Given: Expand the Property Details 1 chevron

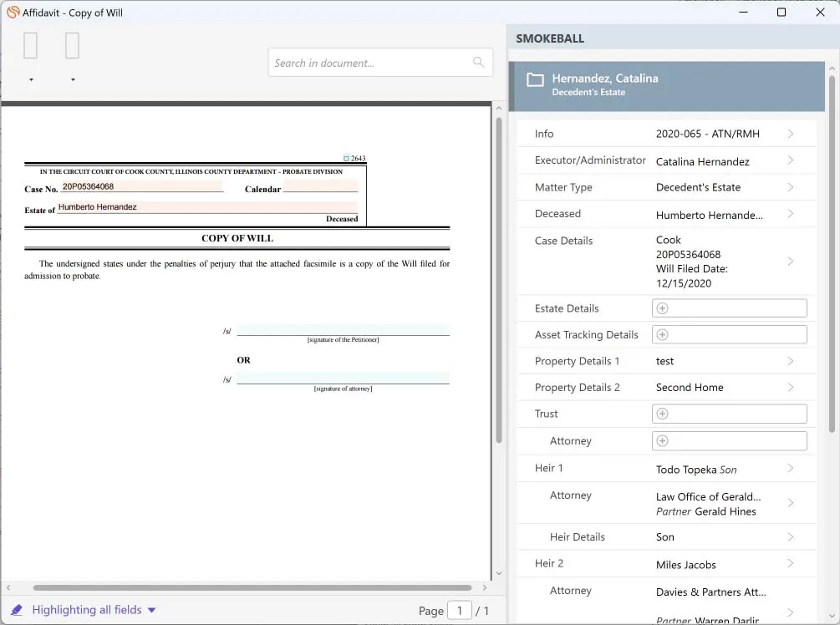Looking at the screenshot, I should tap(790, 361).
